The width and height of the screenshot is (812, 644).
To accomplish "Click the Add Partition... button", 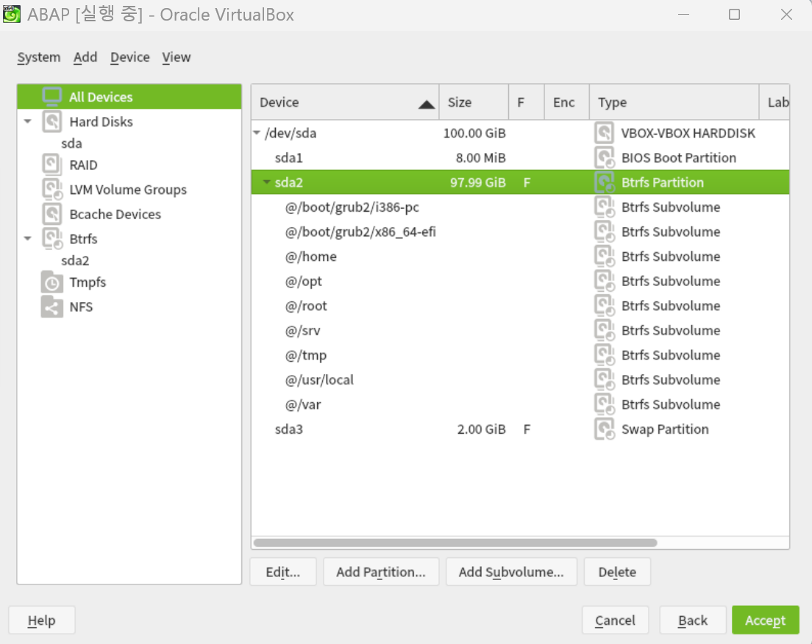I will click(381, 571).
